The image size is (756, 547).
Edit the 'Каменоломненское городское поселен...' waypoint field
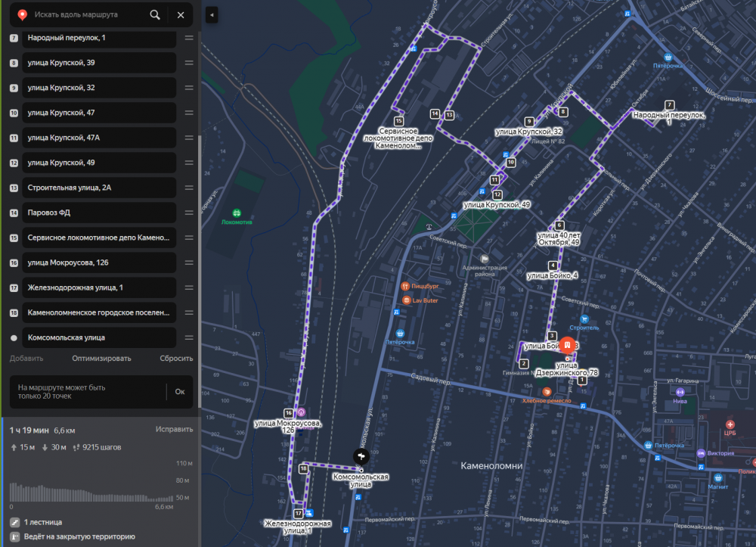coord(99,312)
